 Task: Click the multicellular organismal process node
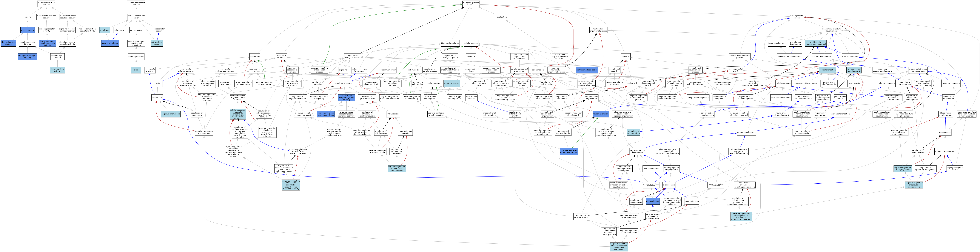click(598, 30)
